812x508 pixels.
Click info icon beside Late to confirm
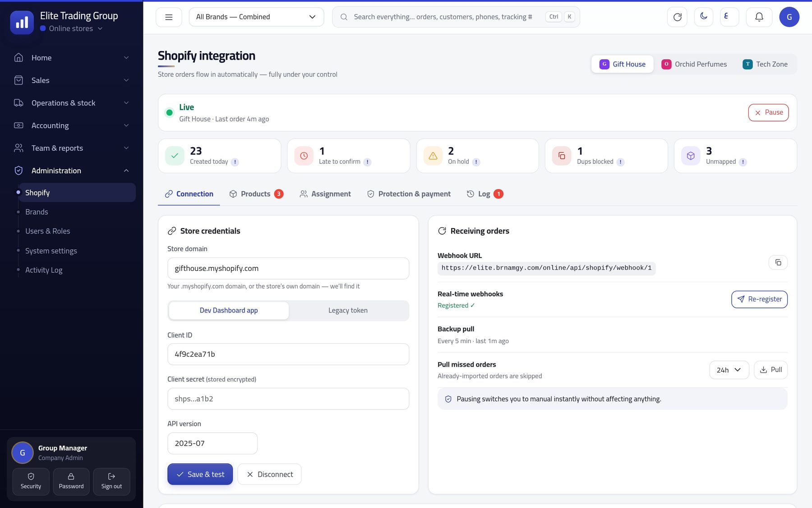pos(367,162)
